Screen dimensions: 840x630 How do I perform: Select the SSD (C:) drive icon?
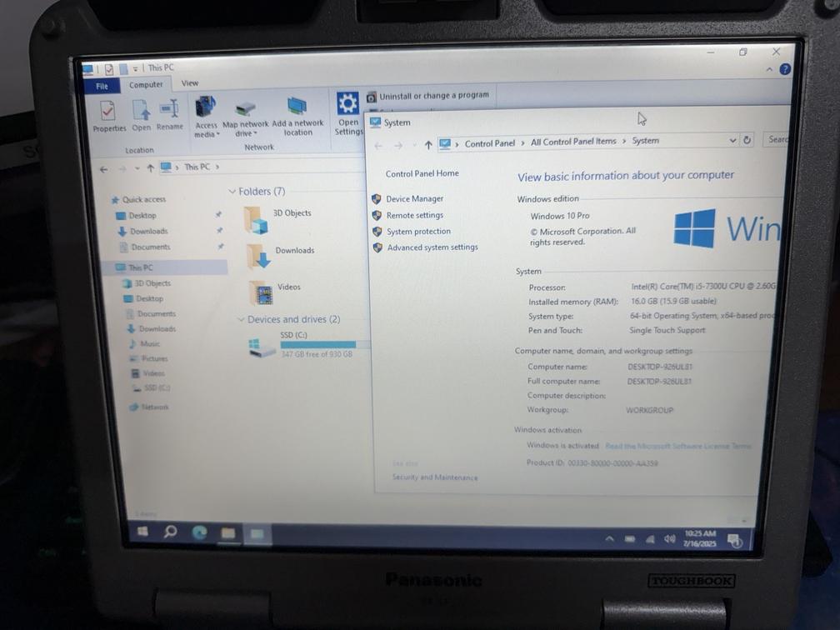[x=262, y=347]
